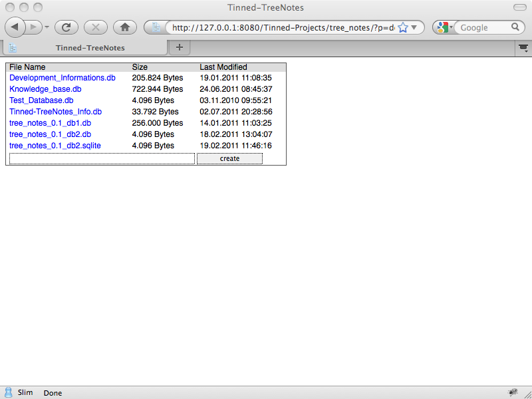Click the Last Modified column header
This screenshot has height=399, width=532.
[x=223, y=67]
